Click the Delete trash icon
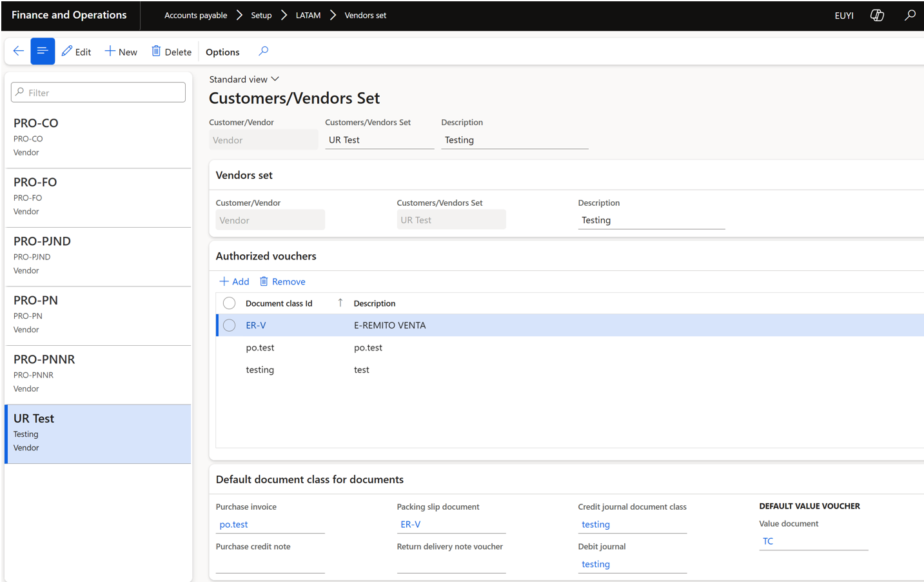The height and width of the screenshot is (582, 924). coord(156,51)
